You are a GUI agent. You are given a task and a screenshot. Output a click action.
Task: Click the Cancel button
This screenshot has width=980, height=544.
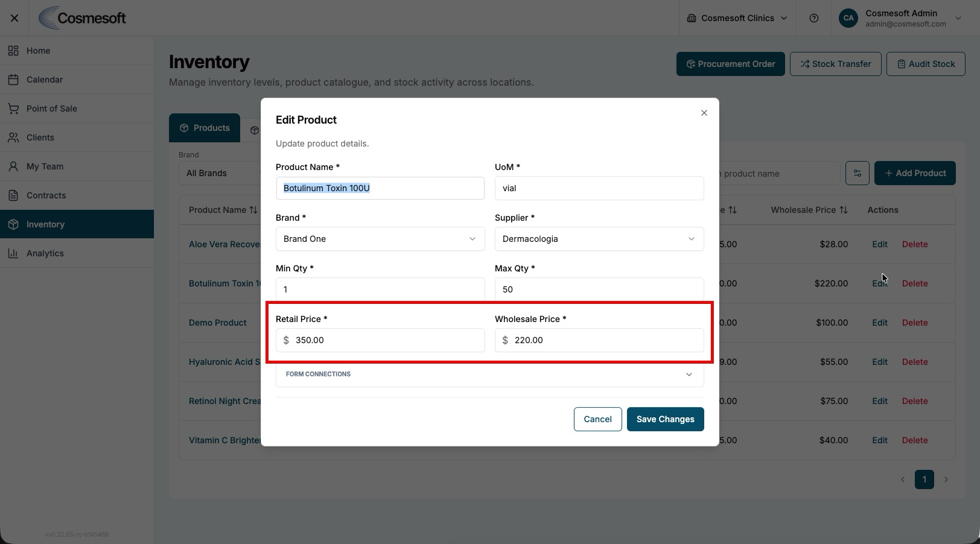(597, 419)
